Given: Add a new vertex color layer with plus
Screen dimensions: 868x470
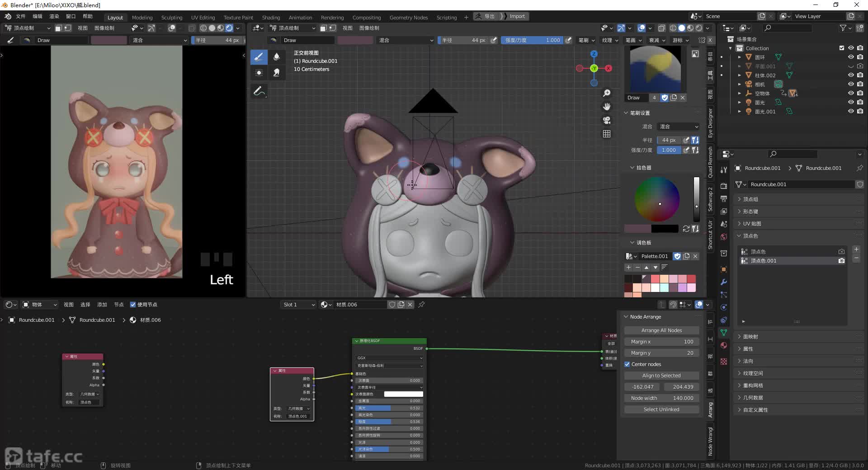Looking at the screenshot, I should pos(856,249).
